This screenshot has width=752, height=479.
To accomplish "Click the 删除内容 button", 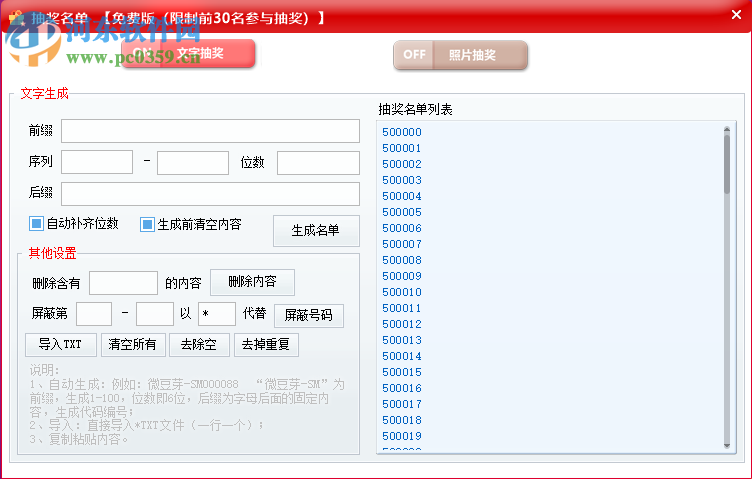I will click(x=252, y=282).
